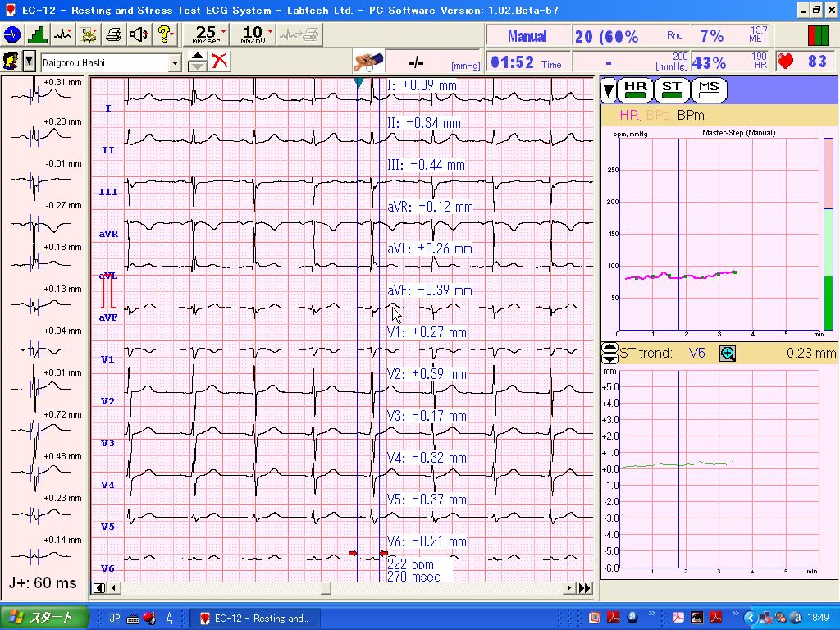Click the J+: 60 ms setting
This screenshot has width=840, height=630.
point(43,583)
